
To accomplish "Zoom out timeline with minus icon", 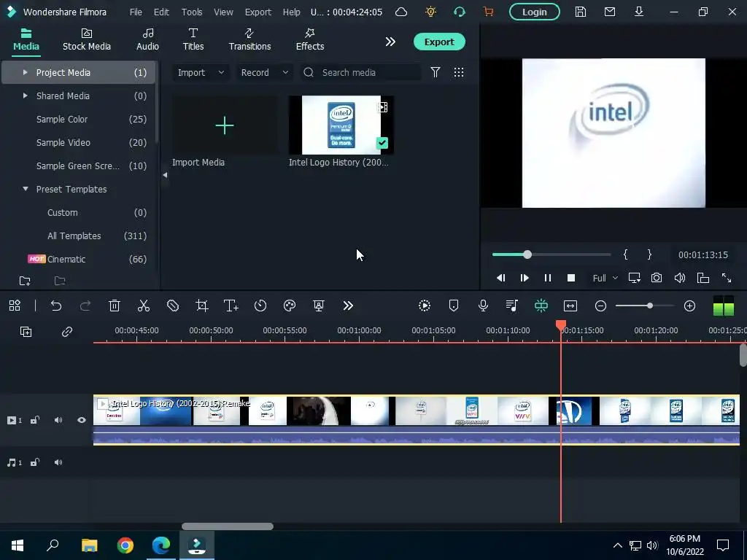I will point(601,306).
